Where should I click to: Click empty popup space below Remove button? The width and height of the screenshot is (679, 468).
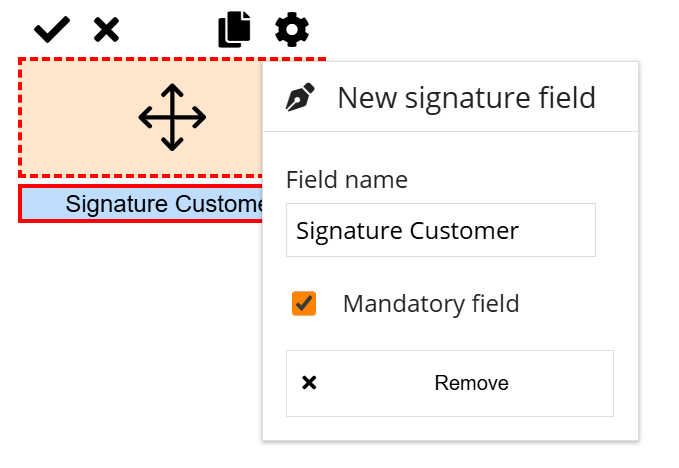[450, 428]
